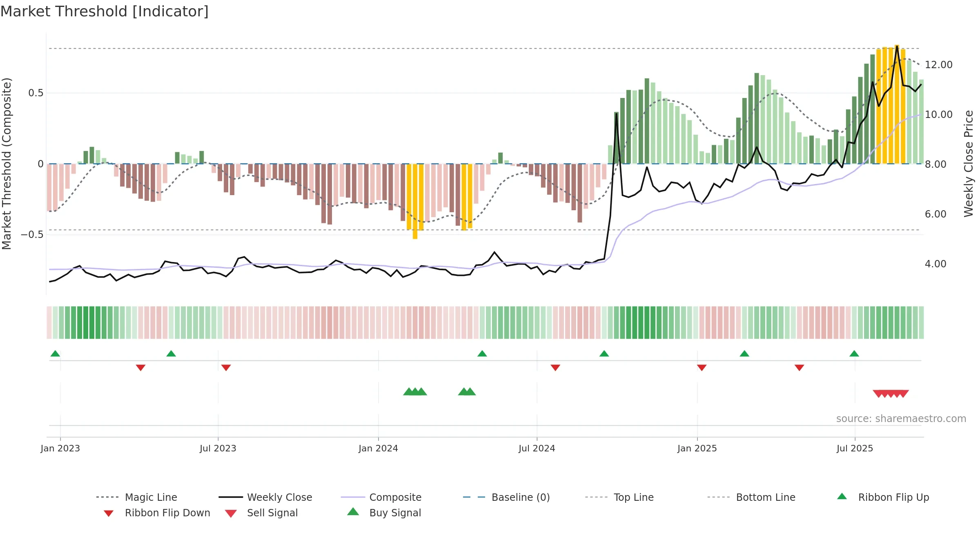Click the ribbon flip up marker near February 2025

744,353
